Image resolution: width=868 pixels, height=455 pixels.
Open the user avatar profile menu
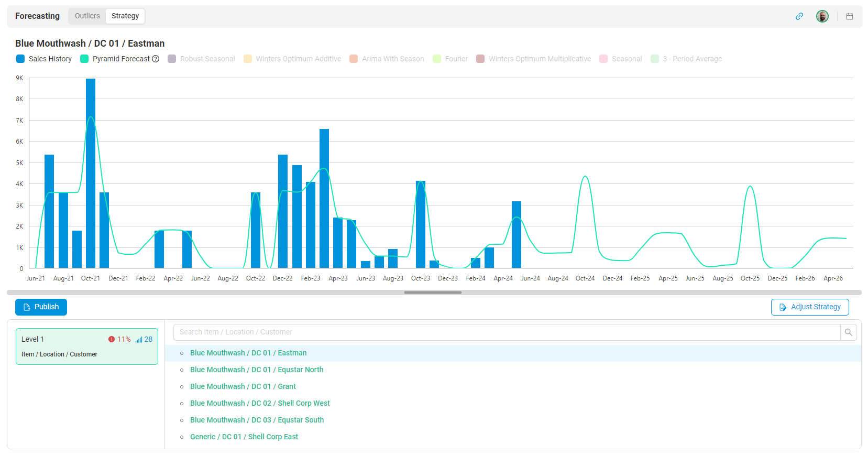822,16
